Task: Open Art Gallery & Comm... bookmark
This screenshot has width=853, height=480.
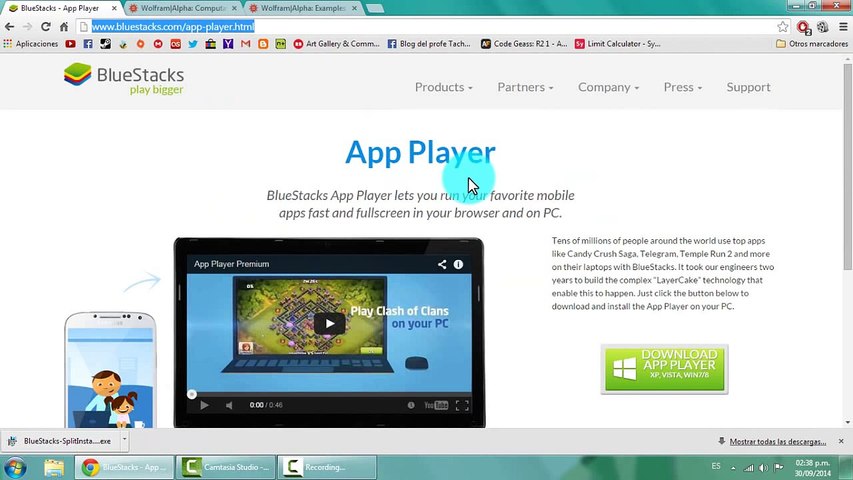Action: [x=336, y=44]
